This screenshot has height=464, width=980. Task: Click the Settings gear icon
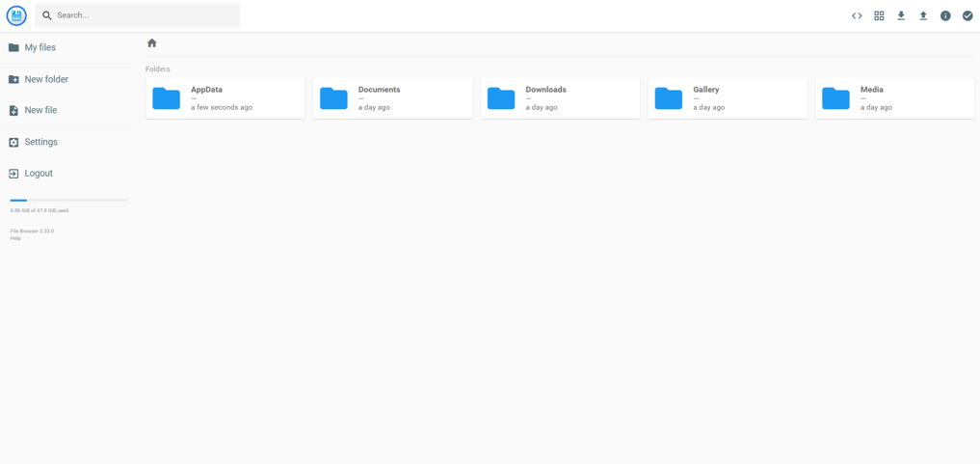[13, 142]
